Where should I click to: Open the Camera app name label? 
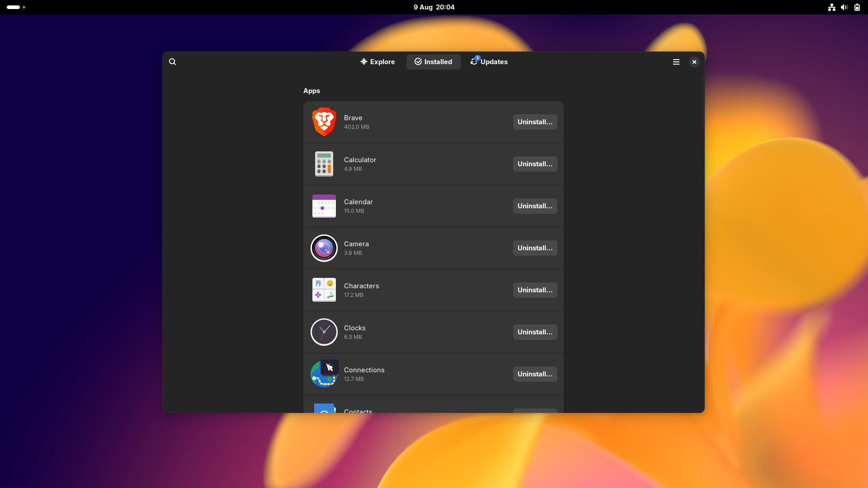click(356, 244)
